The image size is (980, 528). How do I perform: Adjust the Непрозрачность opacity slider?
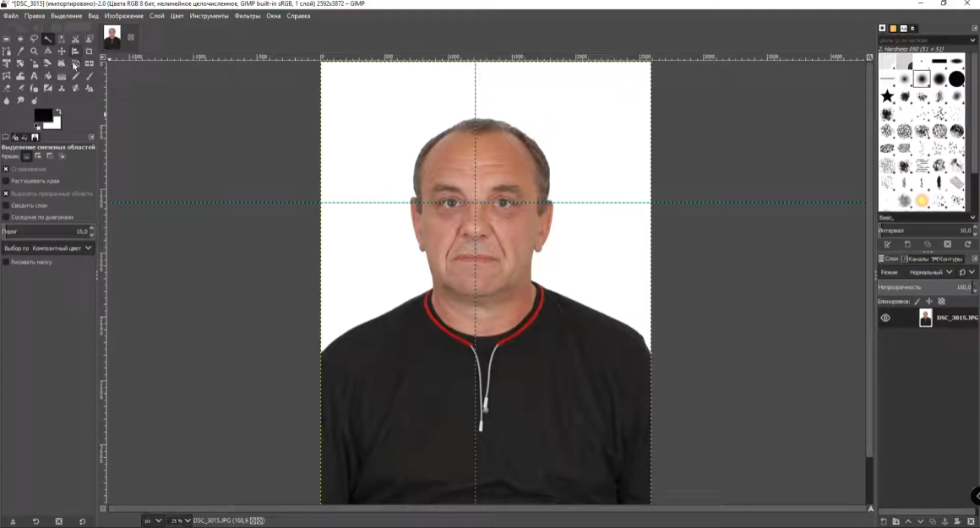pos(927,287)
